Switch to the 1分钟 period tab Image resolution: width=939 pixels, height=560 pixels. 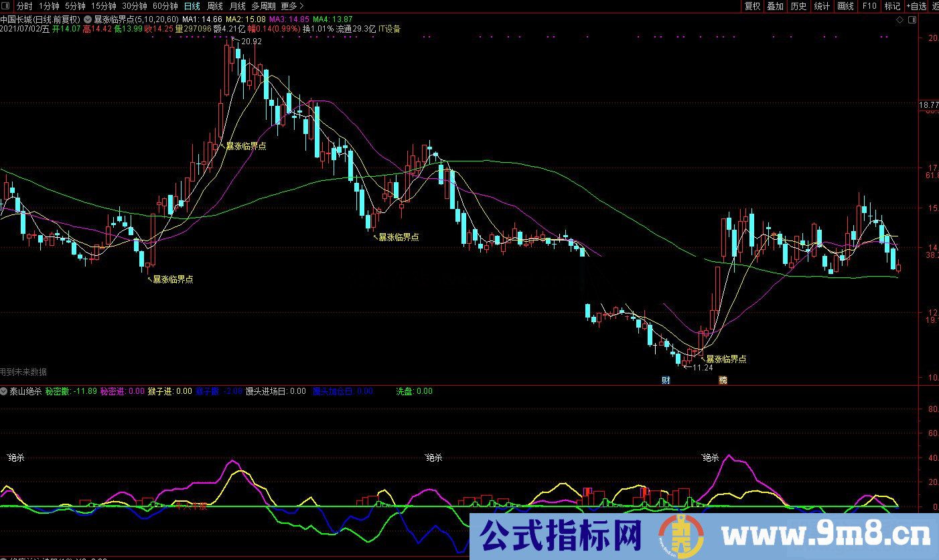[x=48, y=6]
